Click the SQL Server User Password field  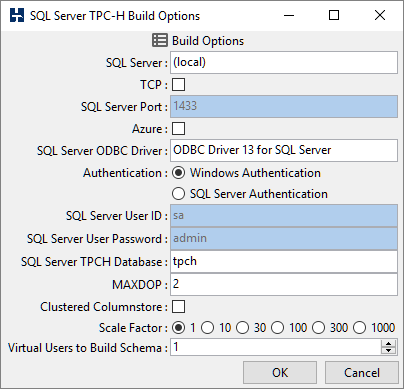pos(284,239)
